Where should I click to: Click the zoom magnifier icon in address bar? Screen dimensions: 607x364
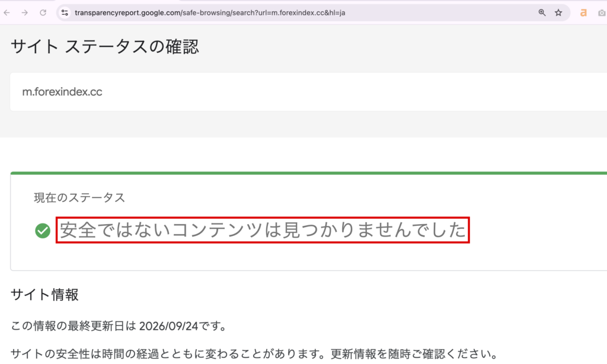tap(542, 13)
